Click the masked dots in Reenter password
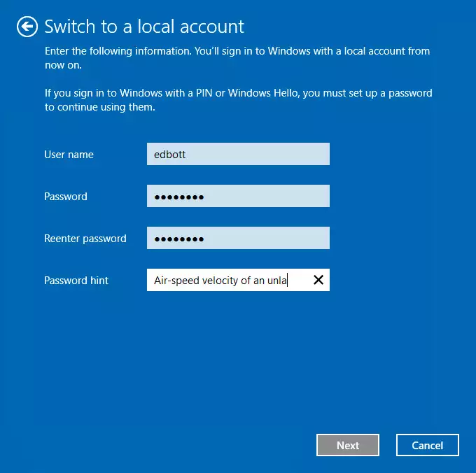476x473 pixels. [178, 239]
